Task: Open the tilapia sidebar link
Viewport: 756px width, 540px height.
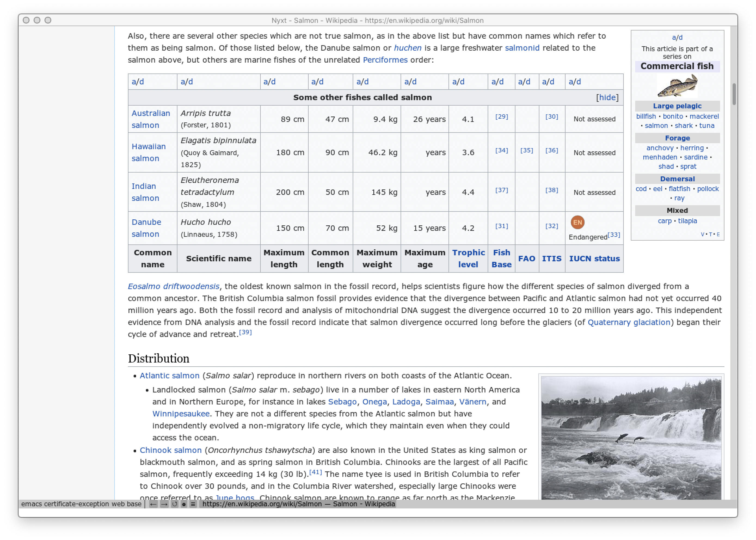Action: pos(687,221)
